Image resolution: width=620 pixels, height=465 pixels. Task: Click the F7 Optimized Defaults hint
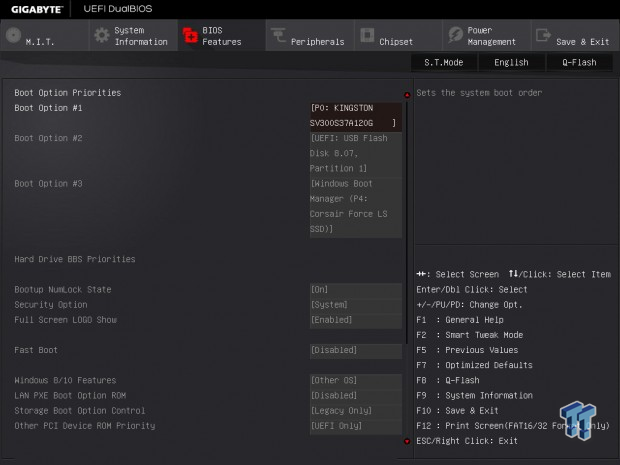coord(474,365)
